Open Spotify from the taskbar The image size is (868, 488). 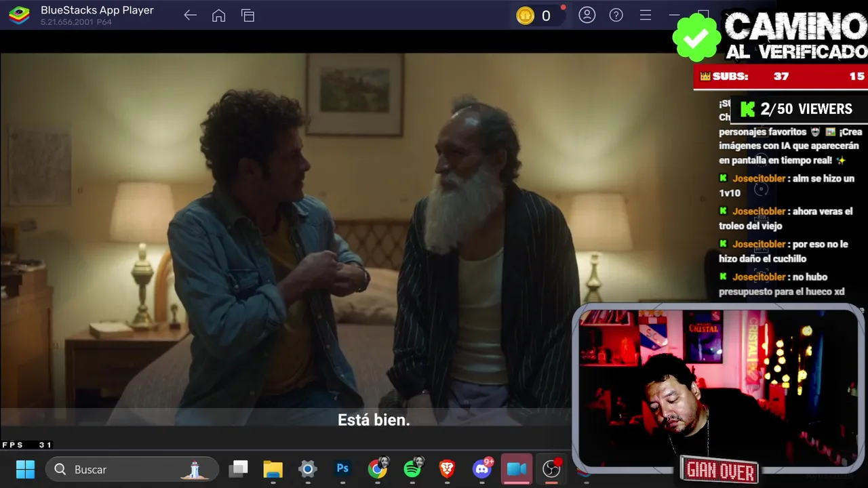click(x=413, y=468)
